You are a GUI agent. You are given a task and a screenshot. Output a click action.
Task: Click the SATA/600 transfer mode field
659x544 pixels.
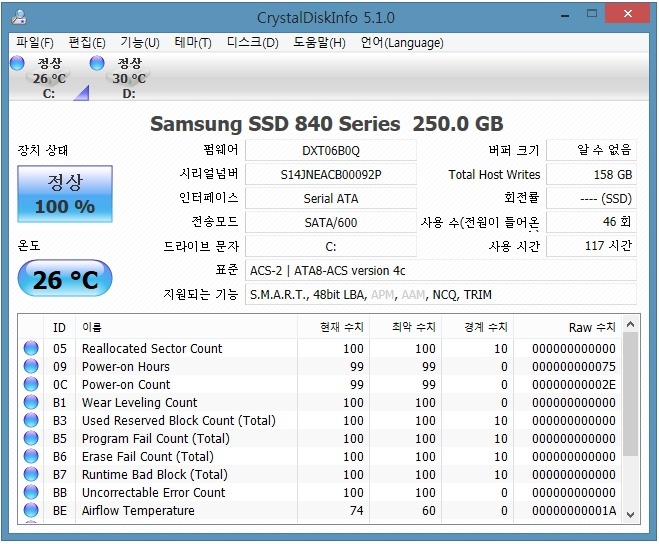pos(331,222)
